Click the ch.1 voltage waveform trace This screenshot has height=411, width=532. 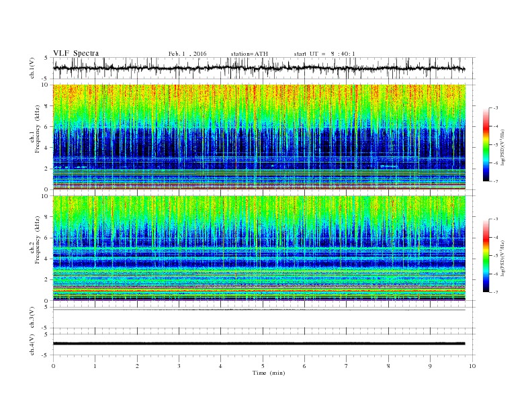point(259,68)
